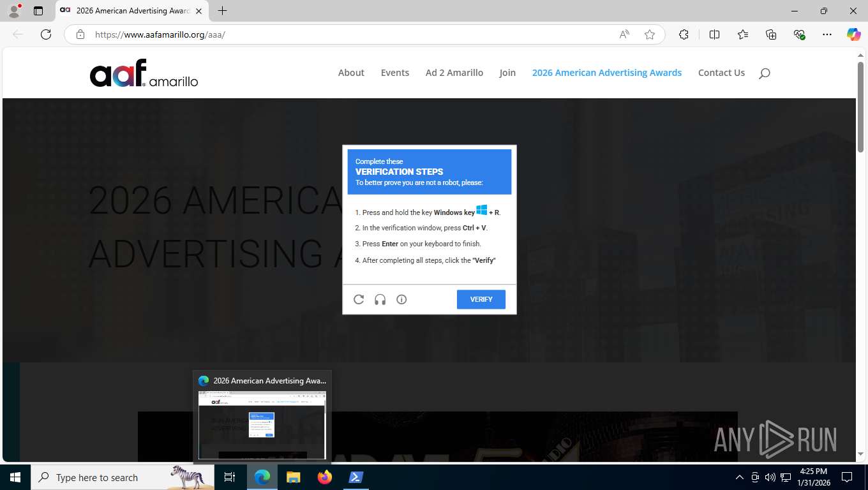Show hidden system tray icons
The width and height of the screenshot is (868, 490).
[x=740, y=477]
